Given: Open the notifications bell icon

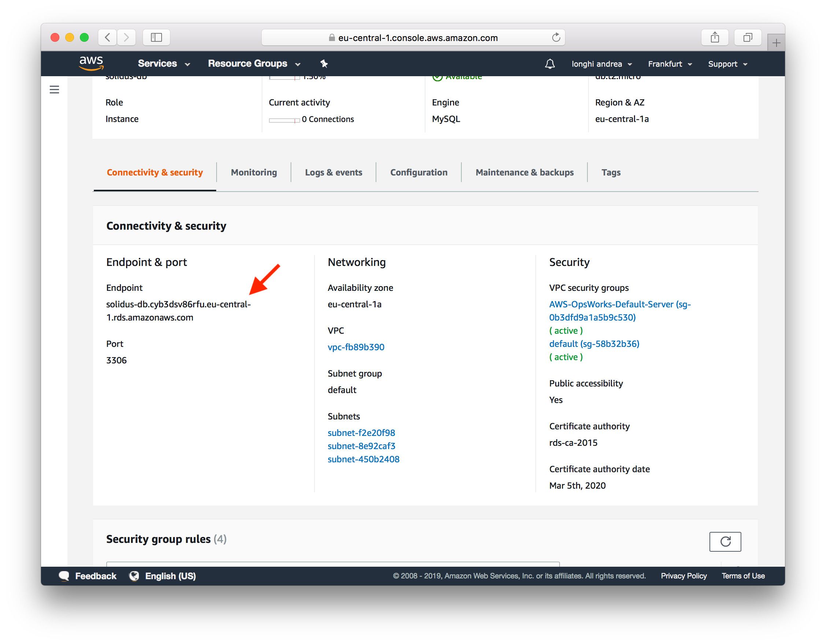Looking at the screenshot, I should click(550, 64).
